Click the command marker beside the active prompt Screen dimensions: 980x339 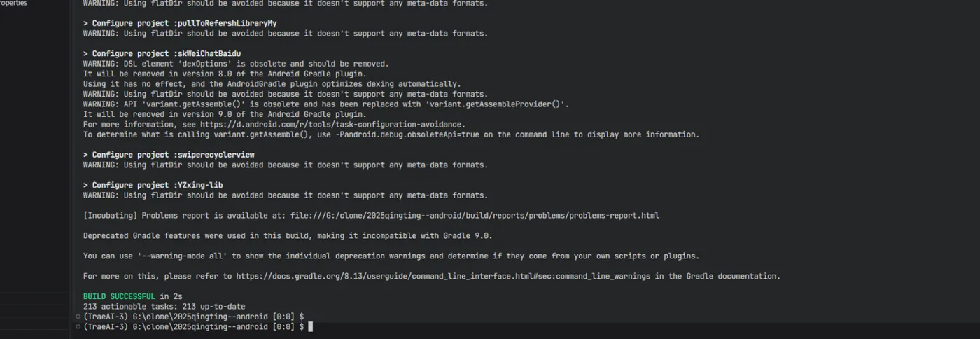pos(78,326)
